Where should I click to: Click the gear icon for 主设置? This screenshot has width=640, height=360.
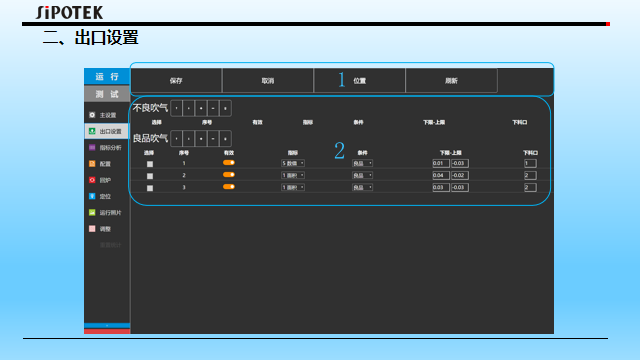click(92, 115)
